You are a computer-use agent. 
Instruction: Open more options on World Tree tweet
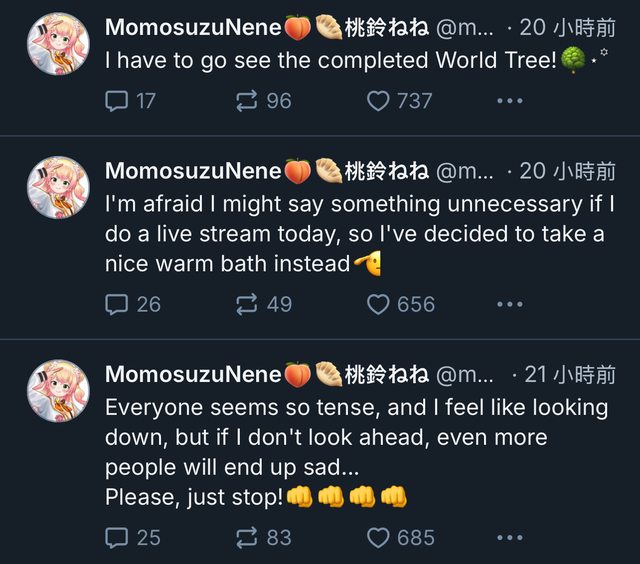[x=510, y=100]
